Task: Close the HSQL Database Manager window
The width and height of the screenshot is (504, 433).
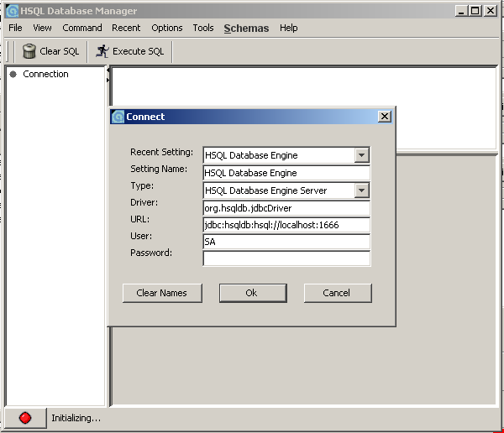Action: pos(491,11)
